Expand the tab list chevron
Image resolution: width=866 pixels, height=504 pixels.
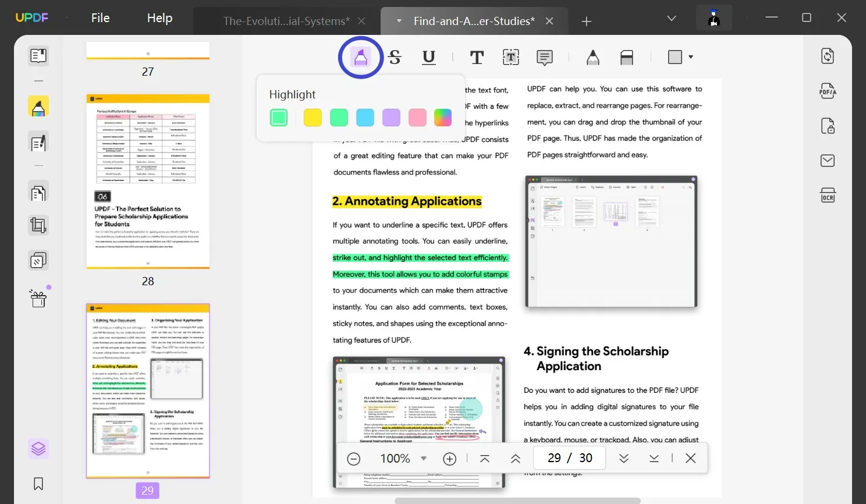[671, 18]
